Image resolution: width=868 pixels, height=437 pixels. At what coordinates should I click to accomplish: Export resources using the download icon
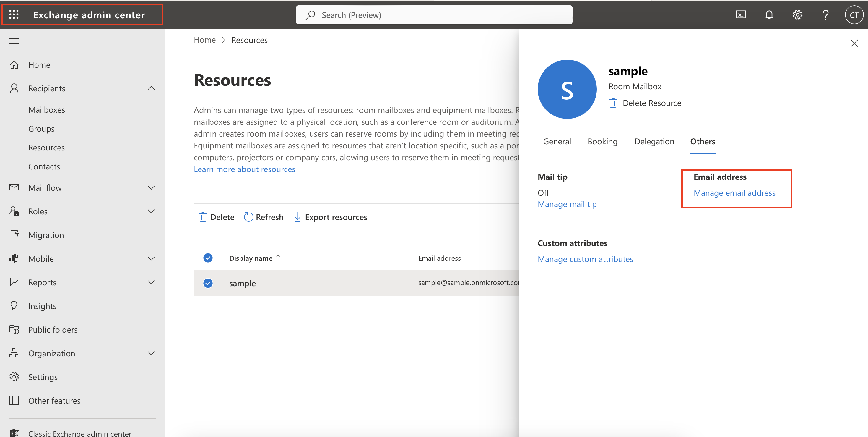[298, 217]
